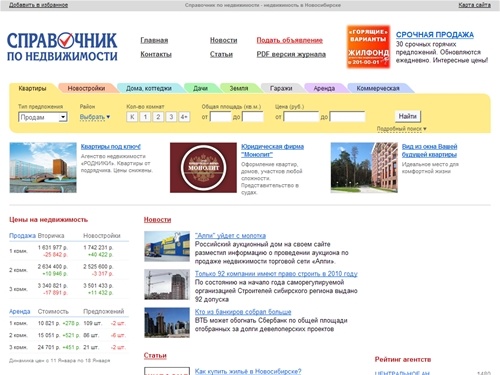Click the forest and brick building thumbnail
Viewport: 500px width, 375px height.
(x=364, y=168)
